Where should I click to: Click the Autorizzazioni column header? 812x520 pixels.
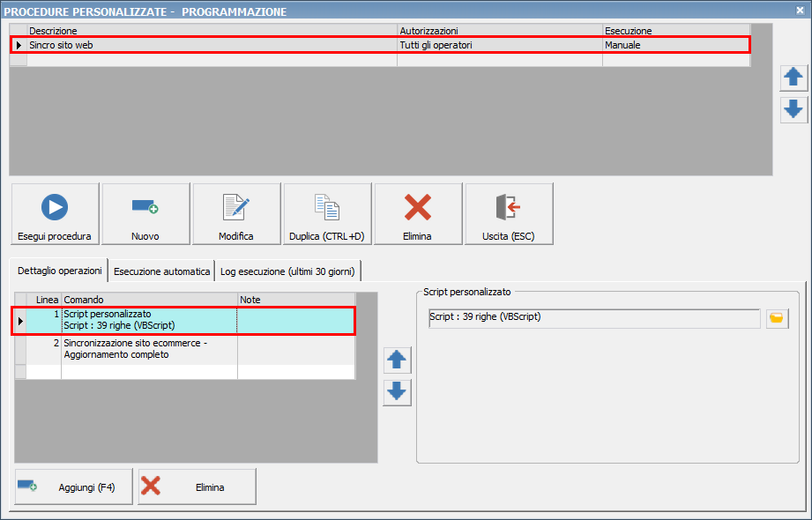click(498, 31)
